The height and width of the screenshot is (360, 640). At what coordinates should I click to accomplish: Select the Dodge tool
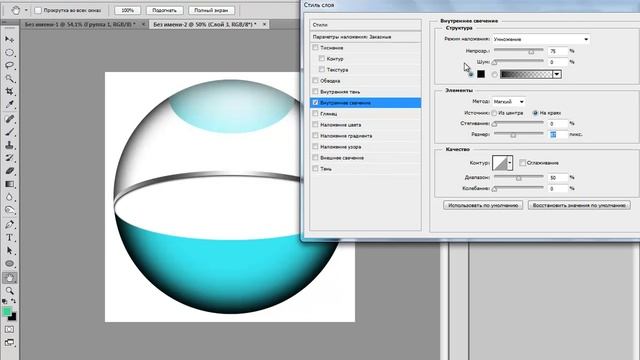9,210
